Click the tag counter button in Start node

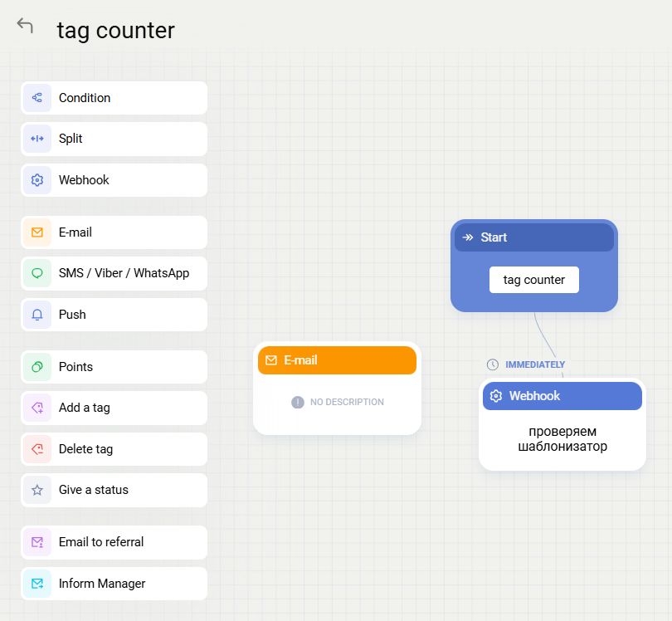[534, 280]
